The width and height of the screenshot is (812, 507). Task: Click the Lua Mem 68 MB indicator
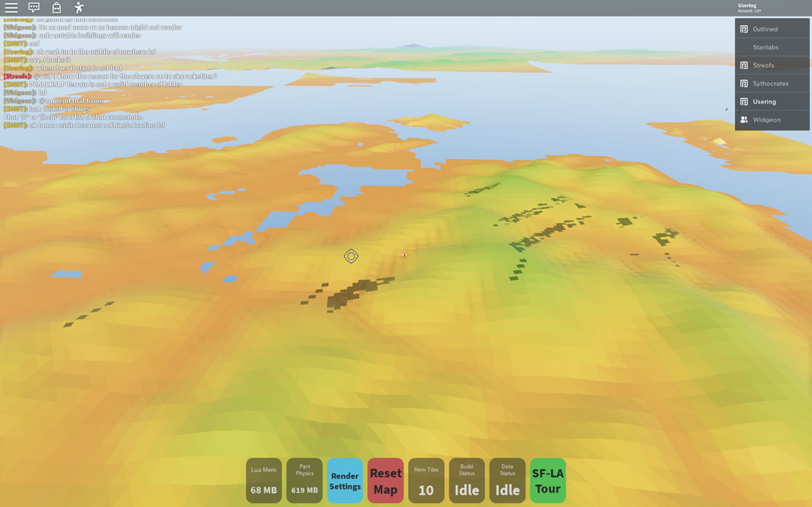click(264, 480)
